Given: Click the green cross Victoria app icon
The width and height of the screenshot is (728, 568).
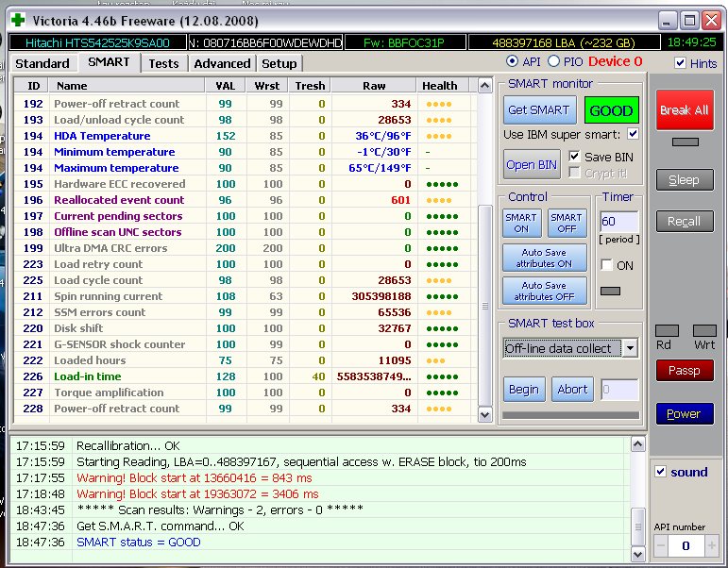Looking at the screenshot, I should pyautogui.click(x=18, y=20).
